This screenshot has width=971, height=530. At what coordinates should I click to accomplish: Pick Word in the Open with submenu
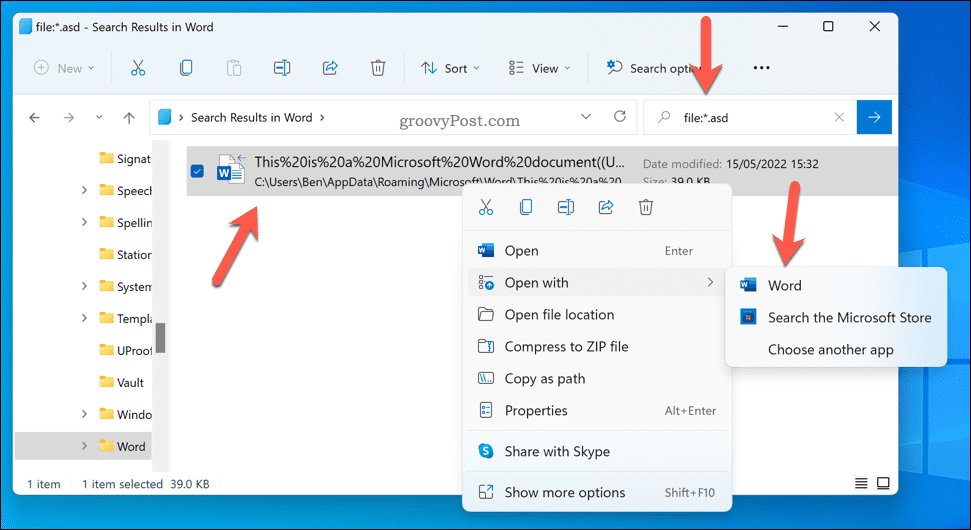pyautogui.click(x=836, y=285)
